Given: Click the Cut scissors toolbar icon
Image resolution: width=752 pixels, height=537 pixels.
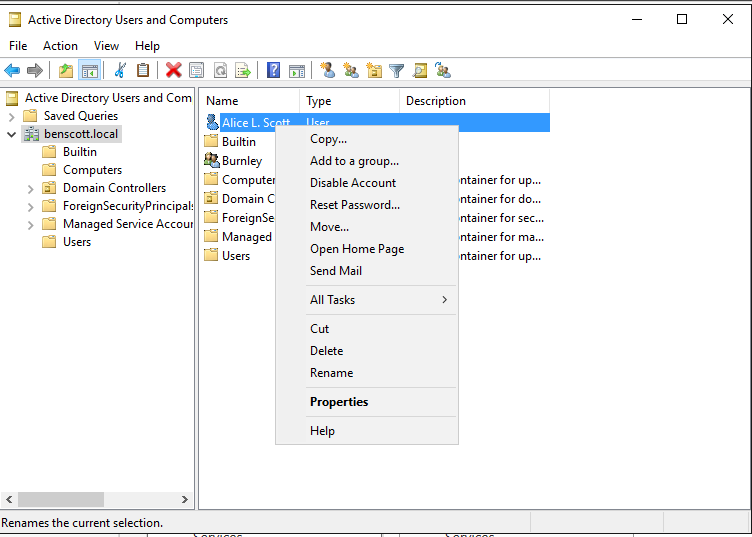Looking at the screenshot, I should click(x=120, y=70).
